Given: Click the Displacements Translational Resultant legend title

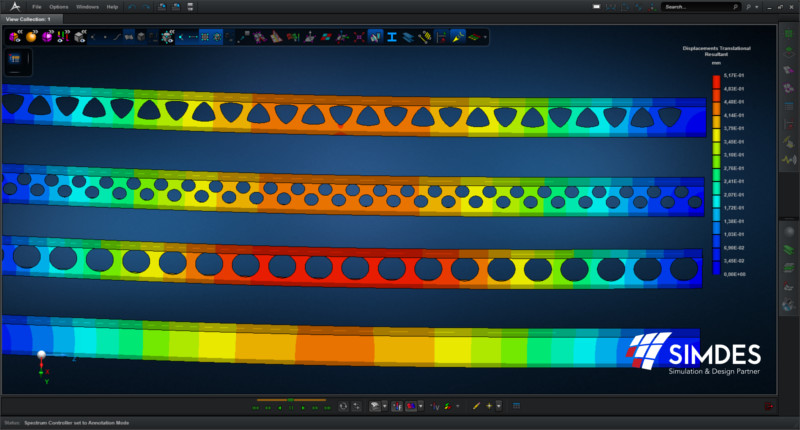Looking at the screenshot, I should pyautogui.click(x=716, y=51).
